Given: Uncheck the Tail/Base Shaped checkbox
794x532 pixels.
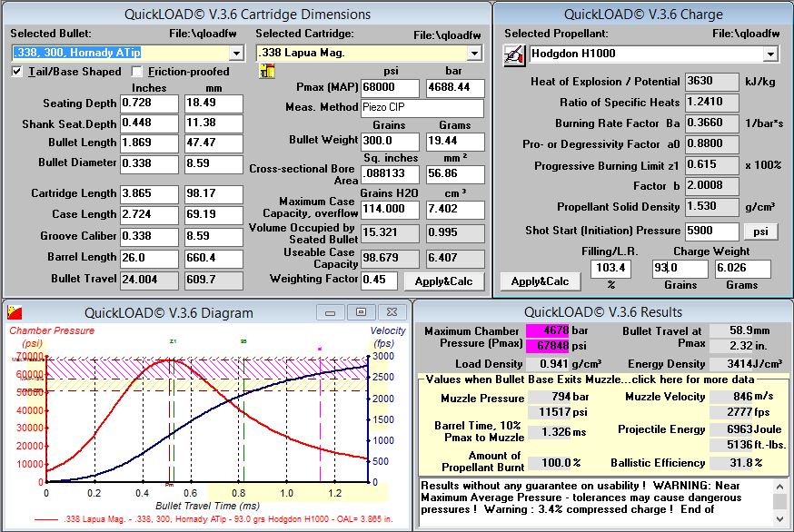Looking at the screenshot, I should click(18, 72).
